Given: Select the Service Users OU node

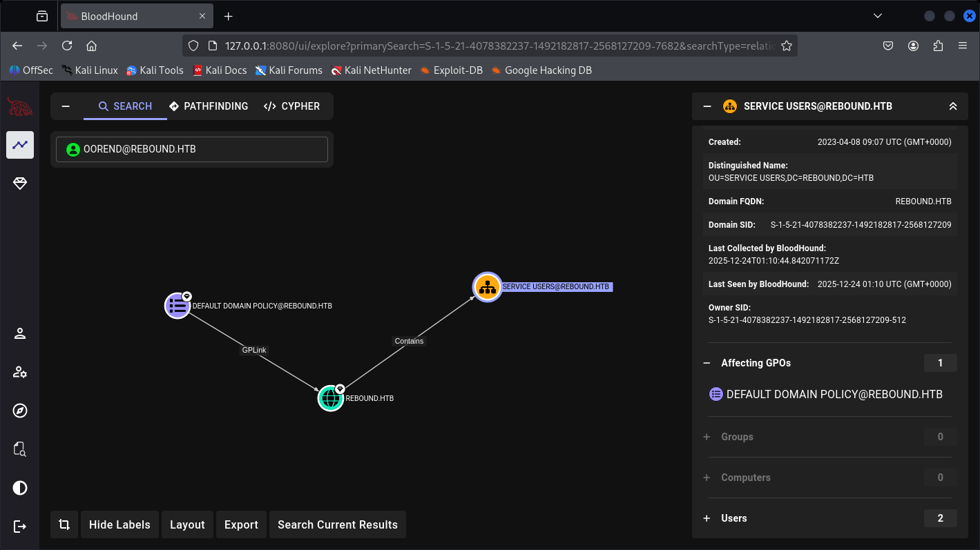Looking at the screenshot, I should [x=488, y=287].
